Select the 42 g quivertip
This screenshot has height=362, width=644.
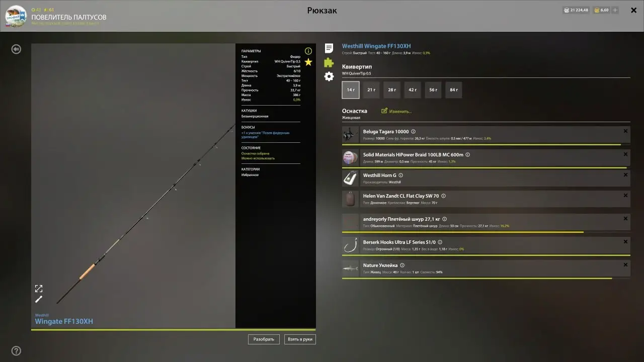click(x=413, y=90)
